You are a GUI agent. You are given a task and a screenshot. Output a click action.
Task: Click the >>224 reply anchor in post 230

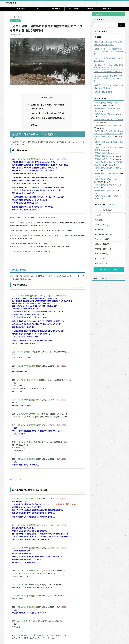point(15,403)
